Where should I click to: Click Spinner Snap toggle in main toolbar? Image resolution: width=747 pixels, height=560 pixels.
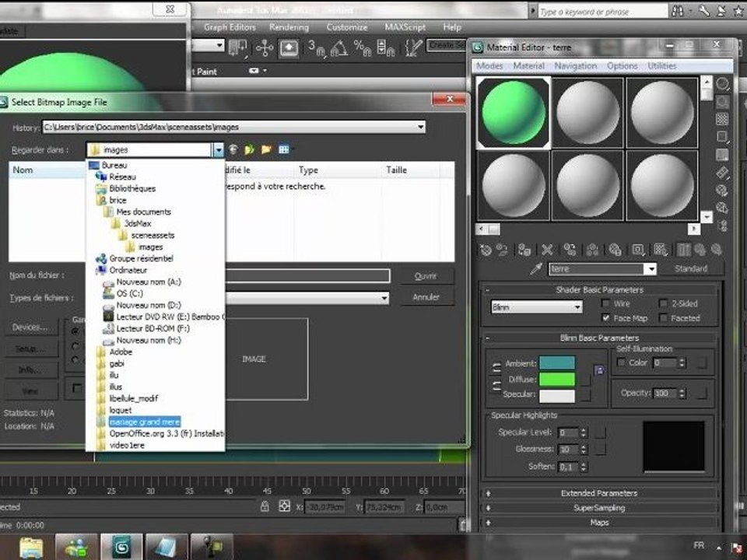point(385,48)
